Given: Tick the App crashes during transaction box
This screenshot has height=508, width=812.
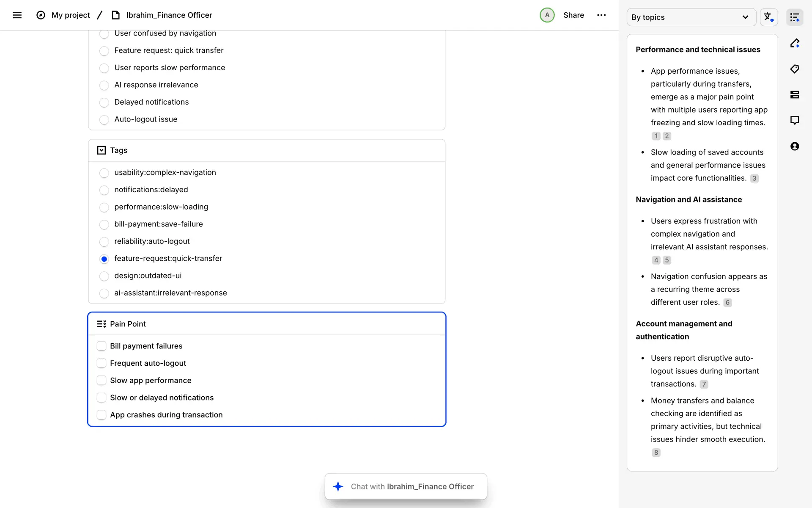Looking at the screenshot, I should point(101,415).
